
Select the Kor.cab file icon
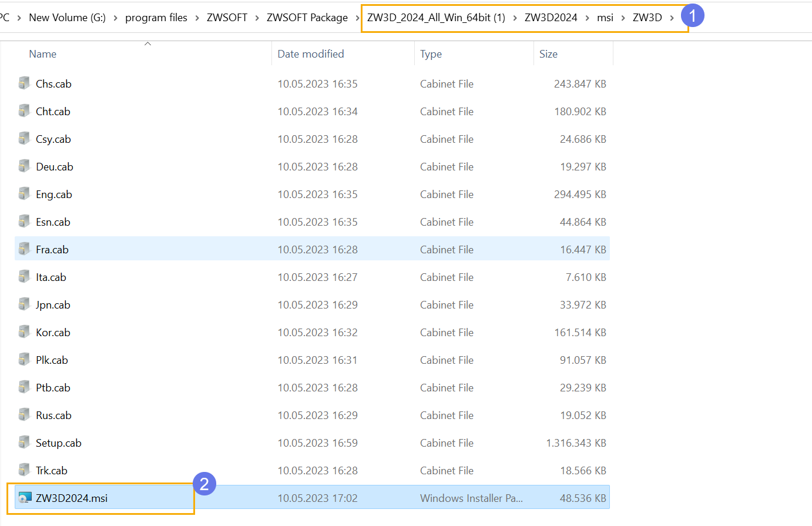[x=24, y=332]
